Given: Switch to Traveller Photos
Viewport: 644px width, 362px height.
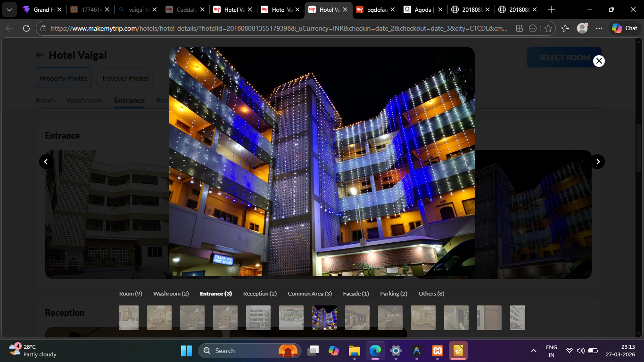Looking at the screenshot, I should pos(125,78).
